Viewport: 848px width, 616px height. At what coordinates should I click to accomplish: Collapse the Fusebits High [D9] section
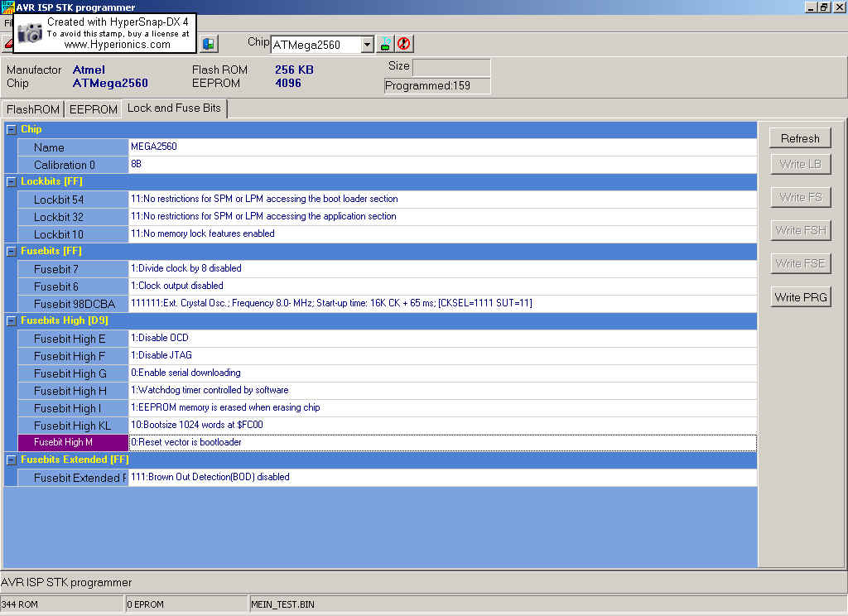pyautogui.click(x=11, y=320)
